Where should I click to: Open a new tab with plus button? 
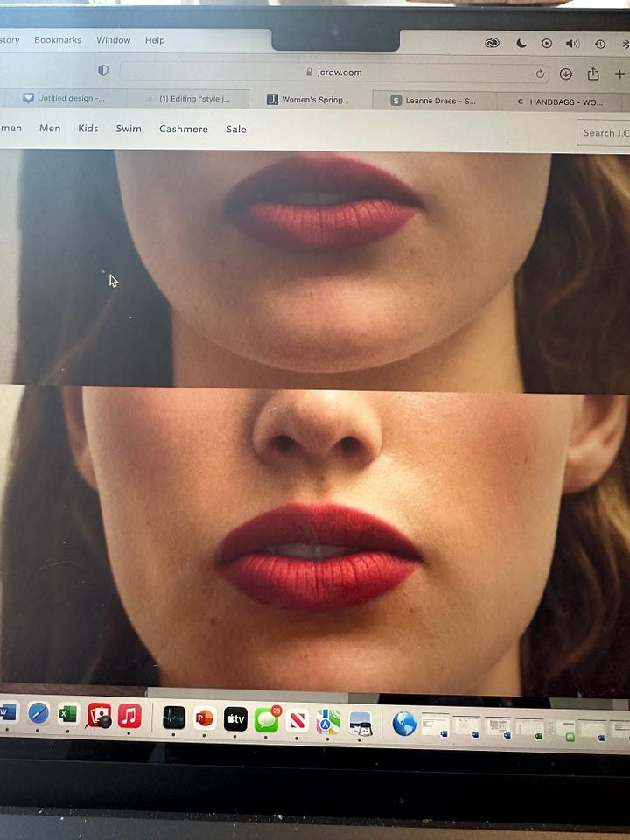[x=619, y=74]
